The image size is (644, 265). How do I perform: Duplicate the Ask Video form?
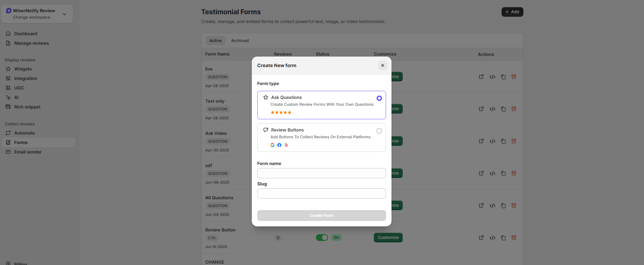coord(503,141)
